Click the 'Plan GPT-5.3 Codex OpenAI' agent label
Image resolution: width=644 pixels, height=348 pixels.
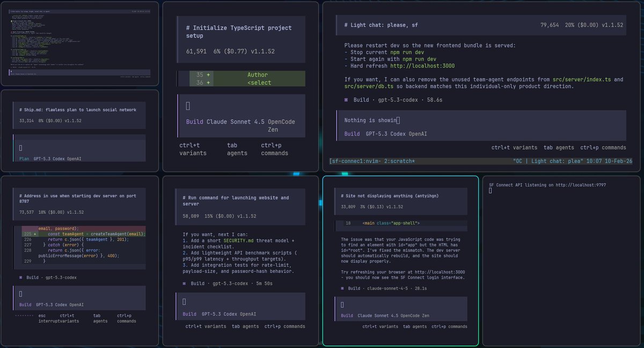50,159
